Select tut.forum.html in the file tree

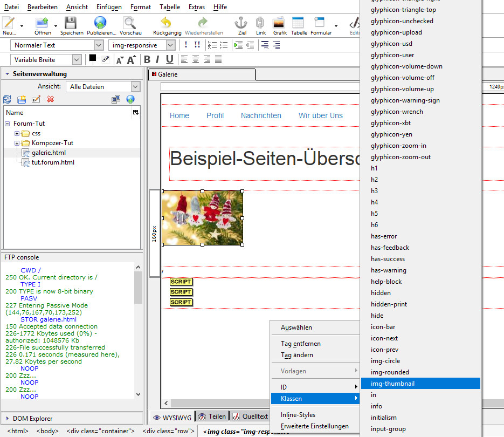coord(53,162)
